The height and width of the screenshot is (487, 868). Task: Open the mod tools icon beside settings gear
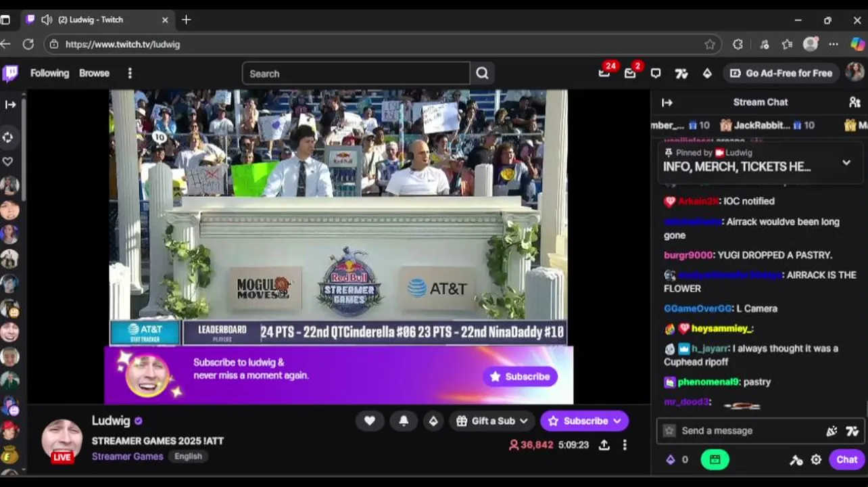pyautogui.click(x=796, y=460)
